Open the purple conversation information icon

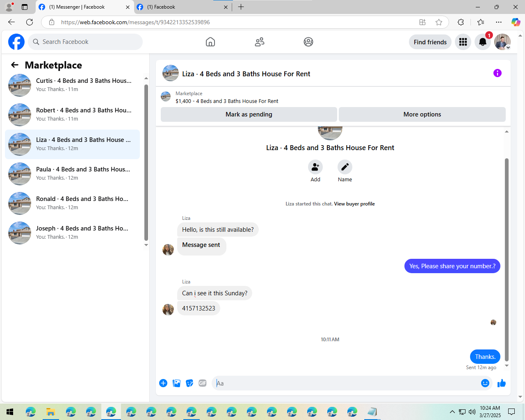(498, 73)
